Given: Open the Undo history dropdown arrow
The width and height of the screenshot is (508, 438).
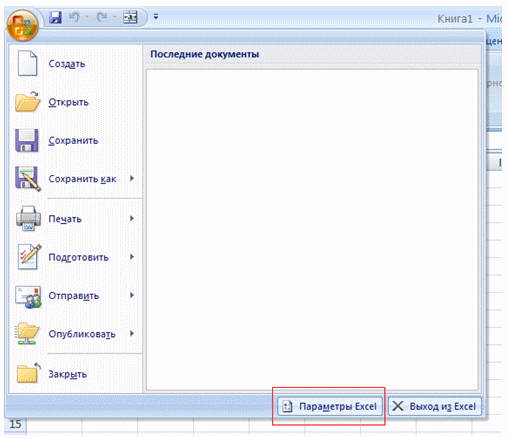Looking at the screenshot, I should point(87,17).
